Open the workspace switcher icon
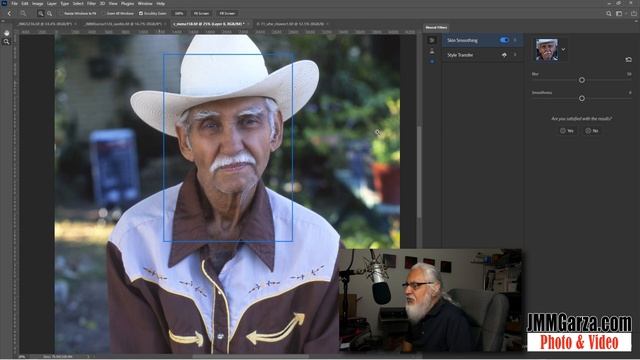Screen dimensions: 640x360 tap(619, 13)
